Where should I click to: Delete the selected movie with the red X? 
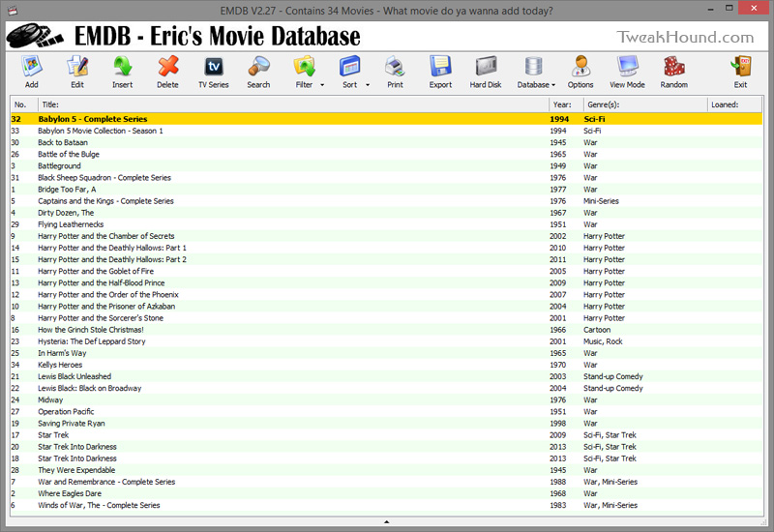point(167,67)
